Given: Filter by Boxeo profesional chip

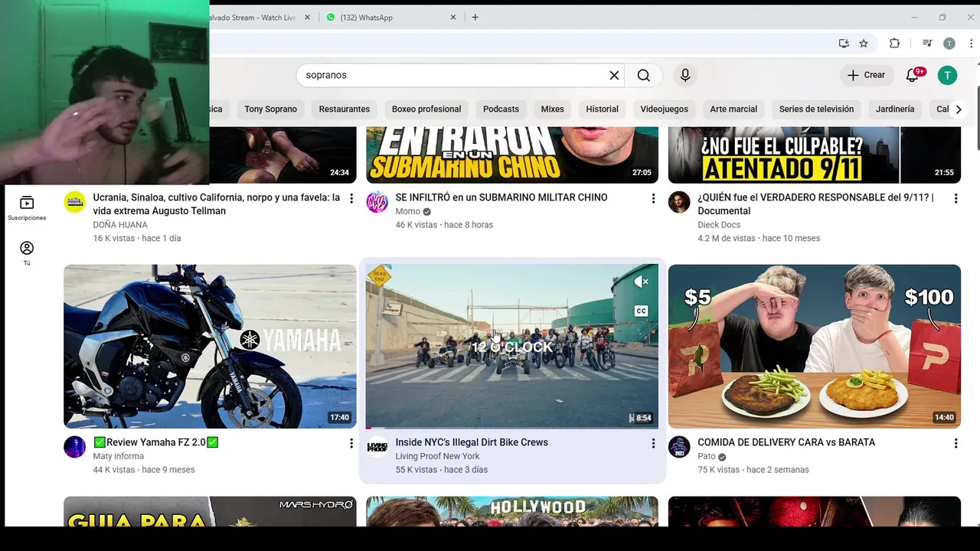Looking at the screenshot, I should (426, 109).
